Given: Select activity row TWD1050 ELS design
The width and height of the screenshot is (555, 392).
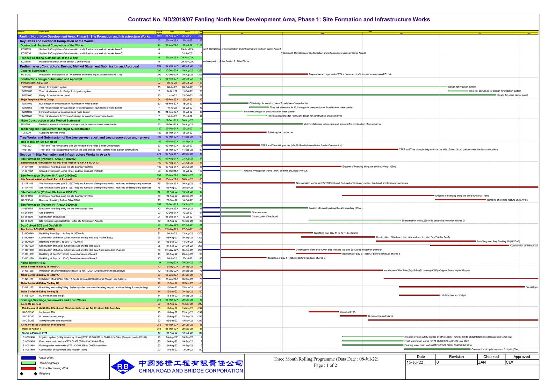Looking at the screenshot, I should point(110,104).
